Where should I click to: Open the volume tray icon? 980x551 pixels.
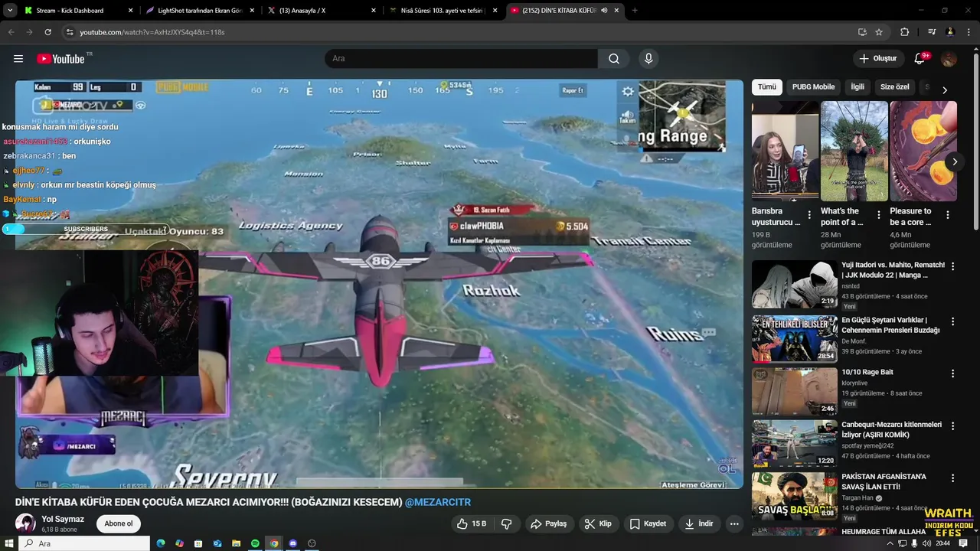pos(926,543)
